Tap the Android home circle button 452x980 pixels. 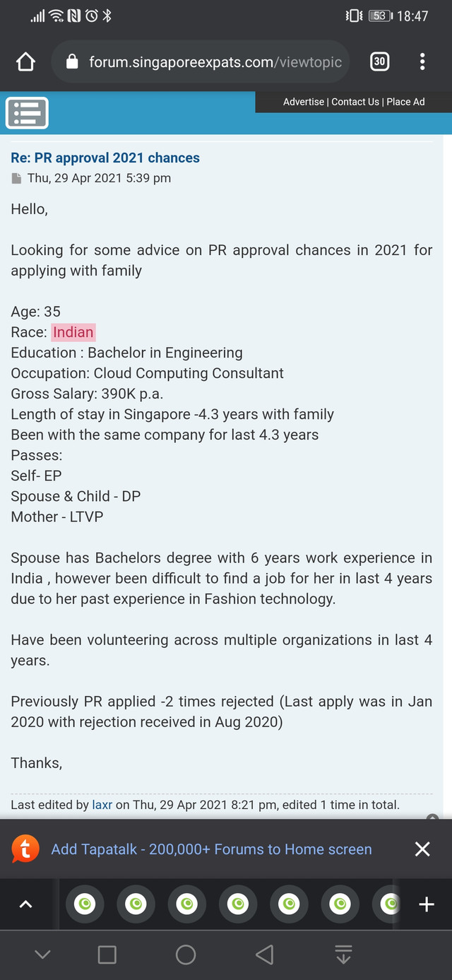pyautogui.click(x=186, y=955)
